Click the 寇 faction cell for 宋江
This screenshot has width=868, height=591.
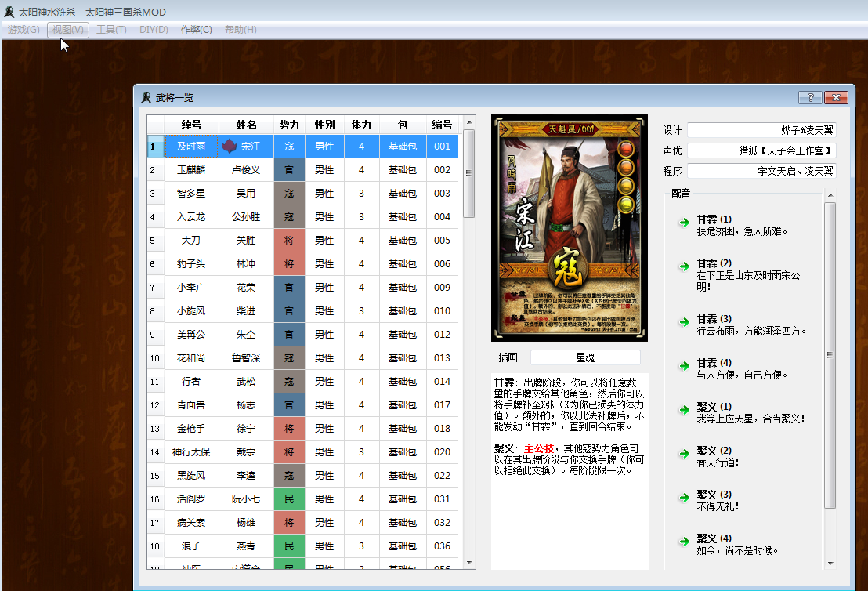[289, 147]
